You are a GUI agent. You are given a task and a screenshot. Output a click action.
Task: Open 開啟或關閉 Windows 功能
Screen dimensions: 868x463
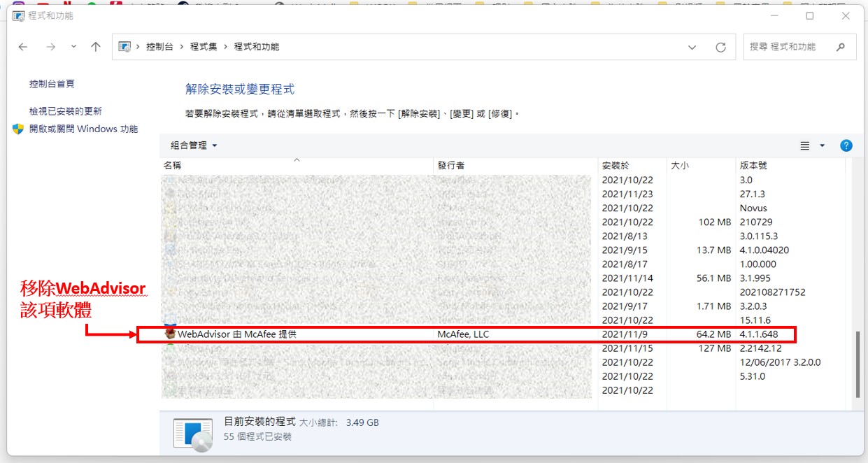[x=83, y=129]
